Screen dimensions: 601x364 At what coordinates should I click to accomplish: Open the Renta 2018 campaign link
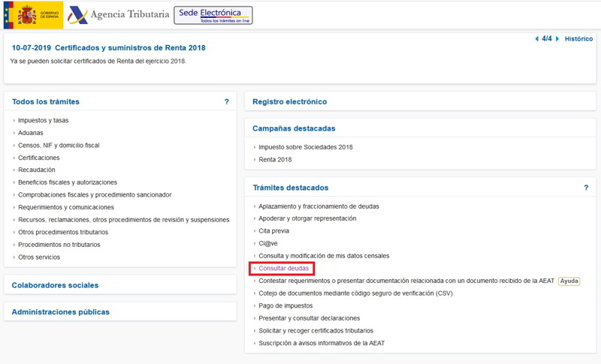tap(275, 160)
